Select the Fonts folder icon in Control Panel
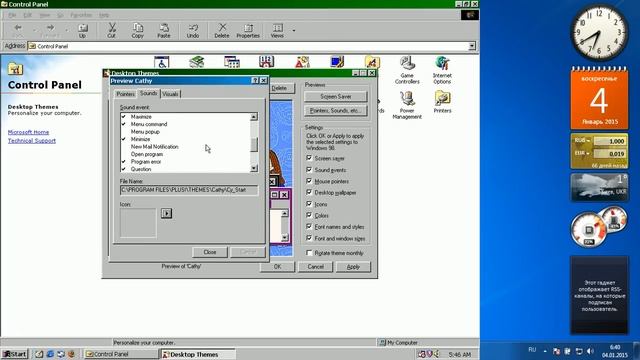 pos(372,62)
